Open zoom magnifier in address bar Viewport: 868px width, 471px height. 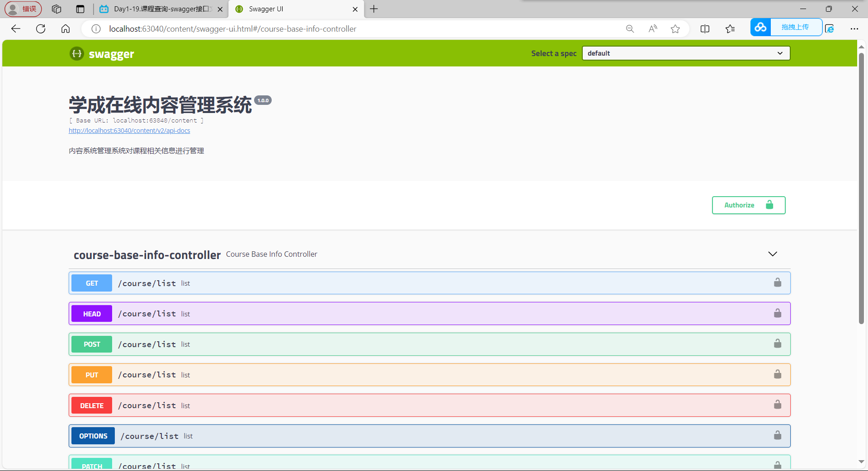(x=630, y=29)
